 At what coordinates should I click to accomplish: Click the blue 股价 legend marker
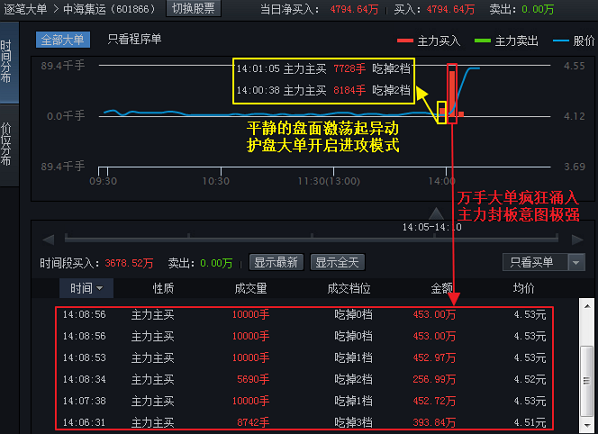(x=561, y=41)
